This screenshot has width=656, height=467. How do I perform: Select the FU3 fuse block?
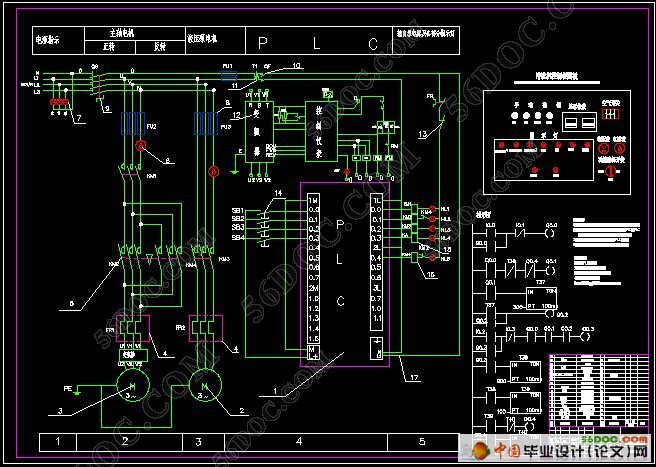[x=207, y=125]
